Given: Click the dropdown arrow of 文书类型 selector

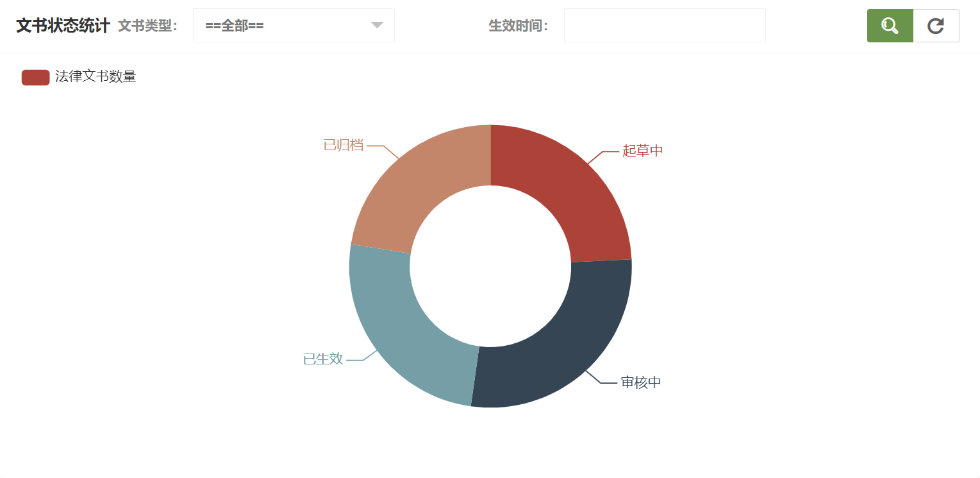Looking at the screenshot, I should [x=377, y=26].
